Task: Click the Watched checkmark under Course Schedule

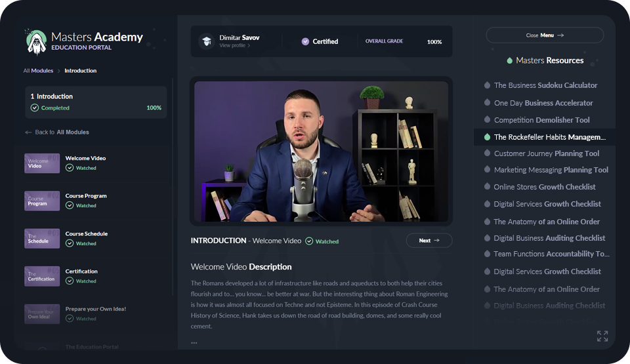Action: pos(70,243)
